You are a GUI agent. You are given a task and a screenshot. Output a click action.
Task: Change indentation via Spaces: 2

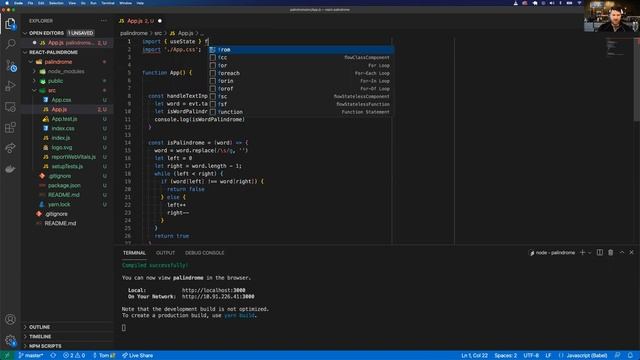(x=506, y=356)
